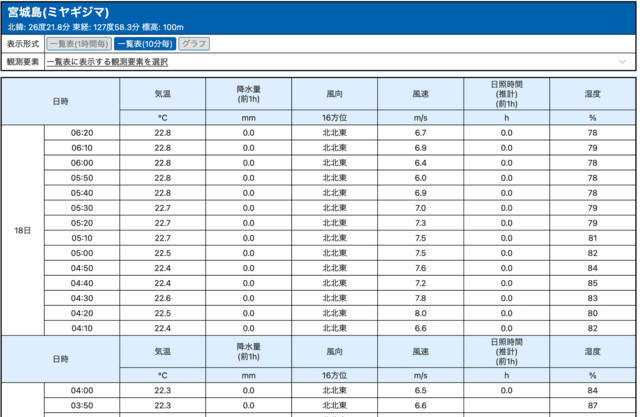Click the top 16方位 unit cell
The height and width of the screenshot is (417, 640).
tap(334, 118)
